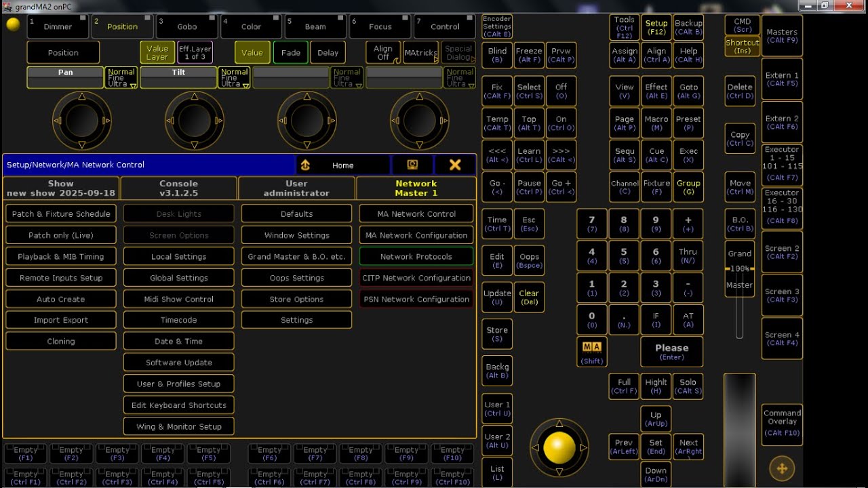Screen dimensions: 868x488
Task: Toggle the Solo key
Action: (688, 386)
